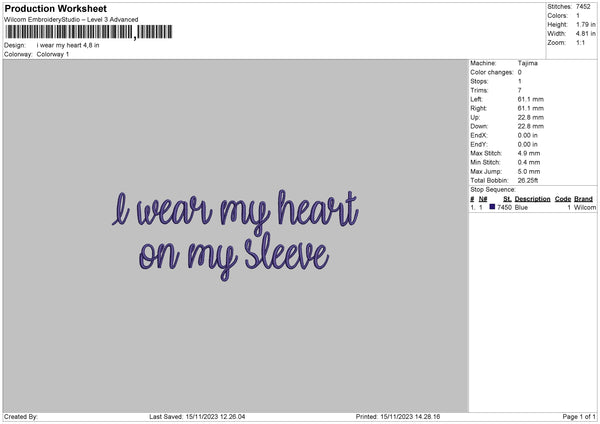Click the 'Stop Sequence:' heading
The height and width of the screenshot is (424, 600).
point(493,190)
